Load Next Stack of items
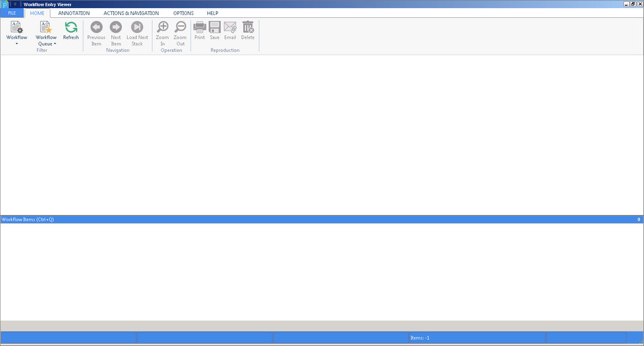This screenshot has width=644, height=346. (137, 33)
